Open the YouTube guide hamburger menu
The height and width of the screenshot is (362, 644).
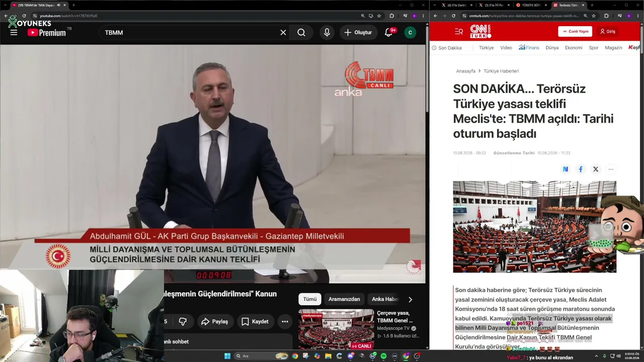tap(14, 33)
